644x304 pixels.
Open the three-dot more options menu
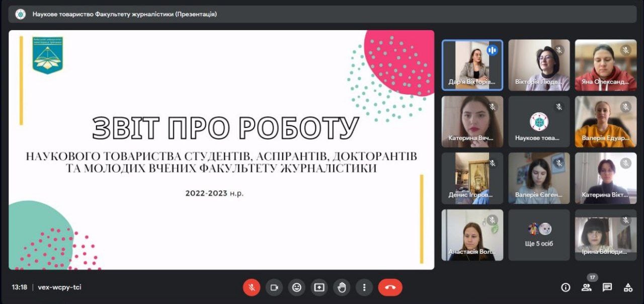[364, 287]
